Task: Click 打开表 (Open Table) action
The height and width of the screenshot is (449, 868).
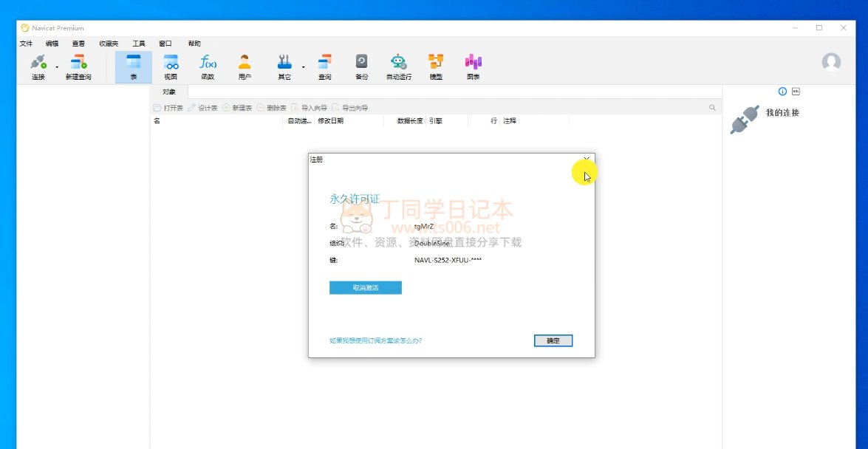Action: 168,108
